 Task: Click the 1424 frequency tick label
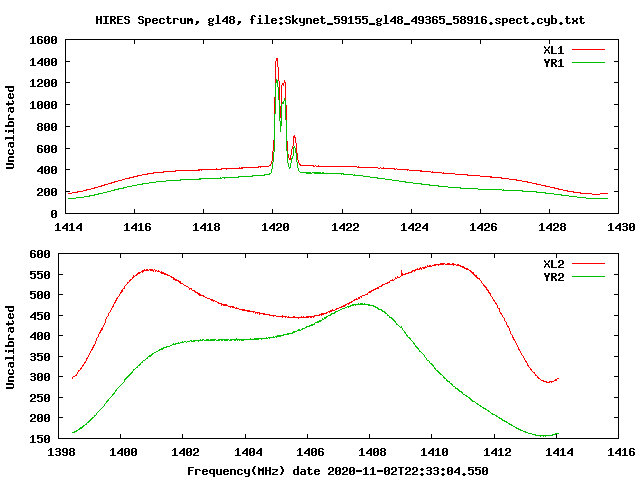[414, 227]
